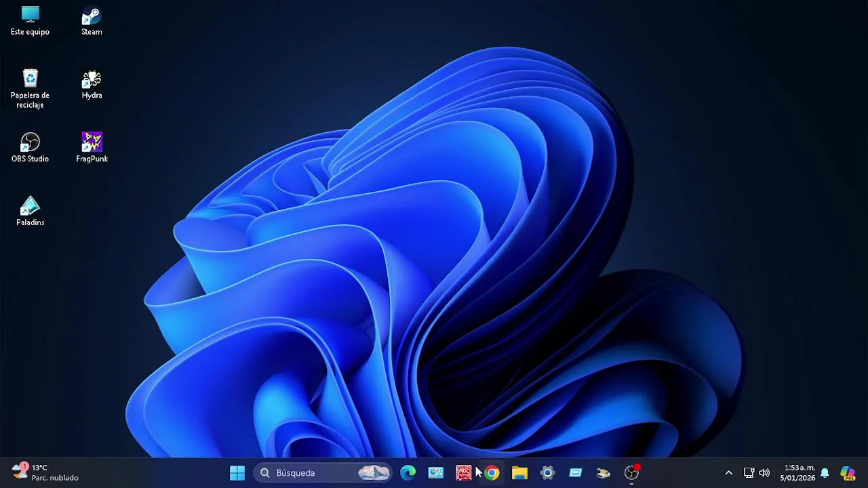868x488 pixels.
Task: Open the Windows Start menu
Action: click(237, 473)
